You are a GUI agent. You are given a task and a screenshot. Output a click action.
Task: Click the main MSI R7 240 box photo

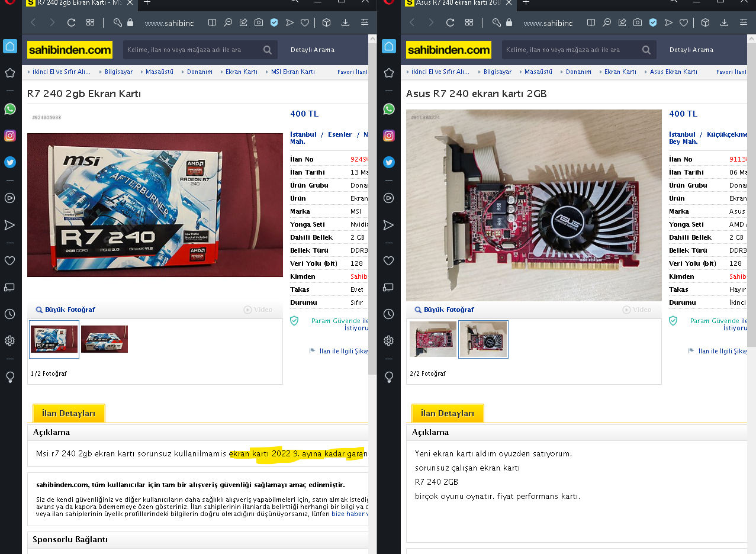click(x=155, y=205)
